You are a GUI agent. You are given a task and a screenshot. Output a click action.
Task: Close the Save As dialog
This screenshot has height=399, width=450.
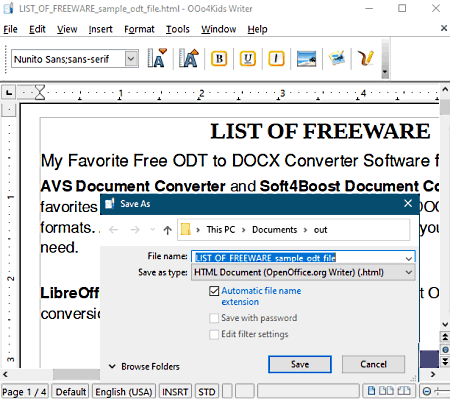pyautogui.click(x=408, y=203)
